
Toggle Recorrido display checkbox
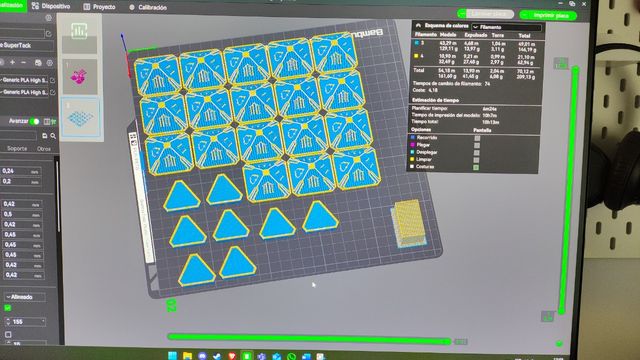point(477,138)
